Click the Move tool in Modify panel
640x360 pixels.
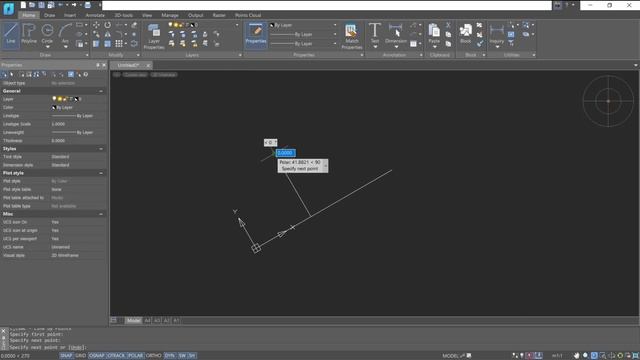coord(96,25)
